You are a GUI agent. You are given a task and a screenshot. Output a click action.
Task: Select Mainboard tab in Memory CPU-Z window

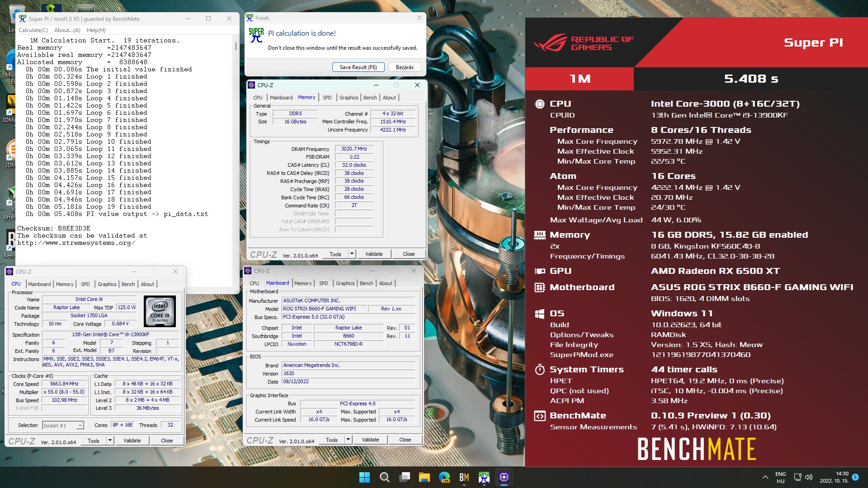tap(281, 98)
